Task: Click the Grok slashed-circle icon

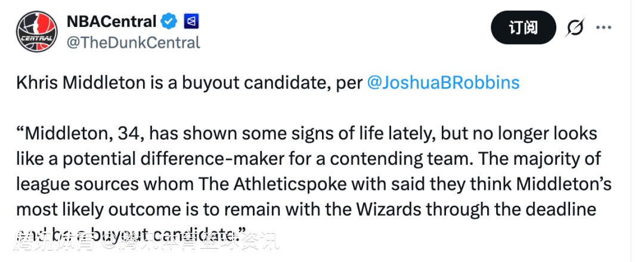Action: tap(575, 27)
